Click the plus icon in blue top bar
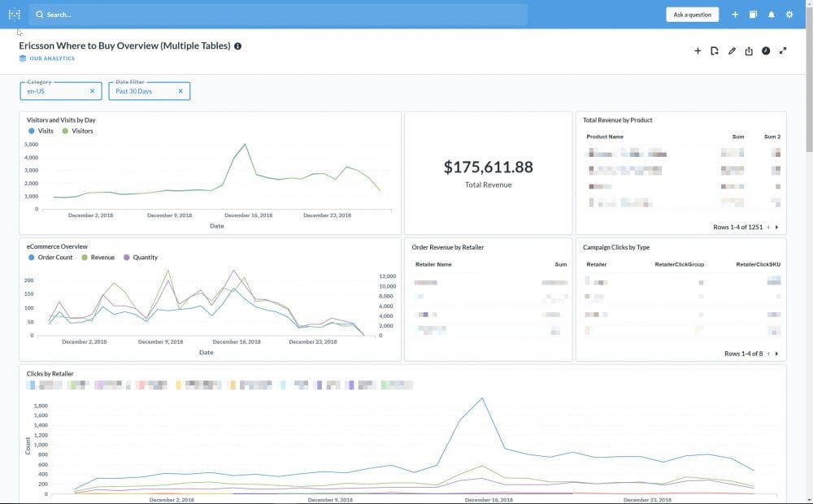Image resolution: width=813 pixels, height=504 pixels. coord(735,15)
